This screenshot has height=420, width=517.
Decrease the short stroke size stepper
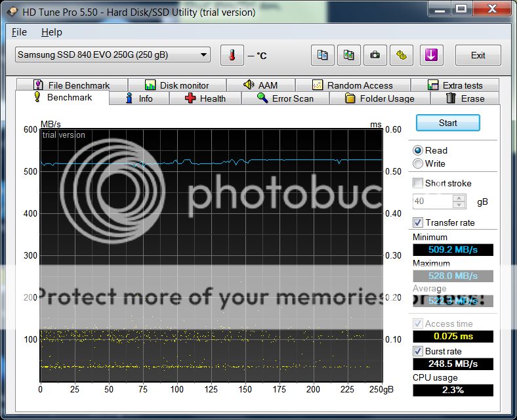pos(459,205)
